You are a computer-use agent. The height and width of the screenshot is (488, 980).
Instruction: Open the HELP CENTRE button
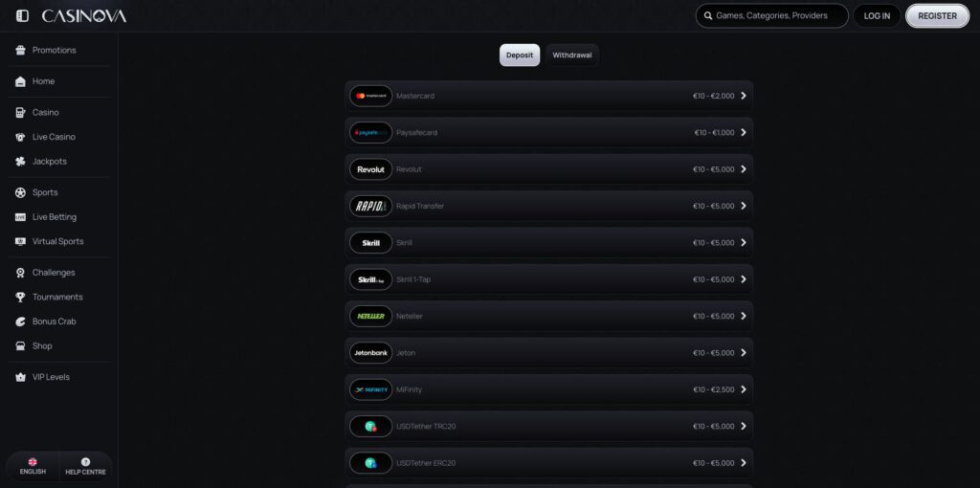[x=85, y=467]
